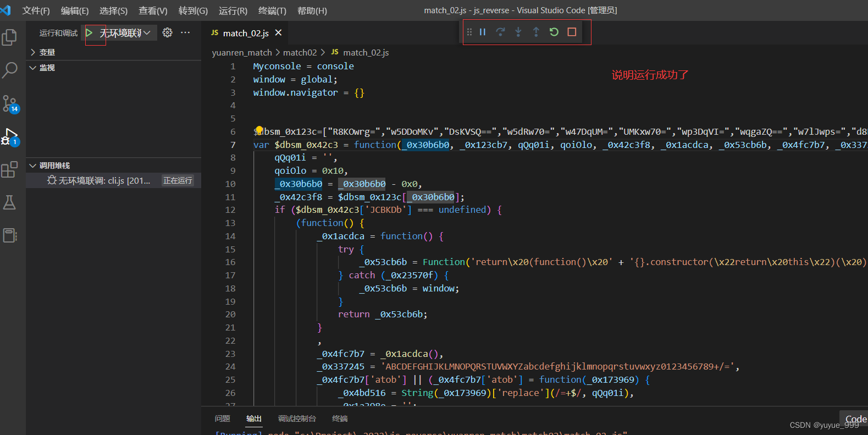Collapse the 监视 section
Image resolution: width=868 pixels, height=435 pixels.
click(113, 68)
